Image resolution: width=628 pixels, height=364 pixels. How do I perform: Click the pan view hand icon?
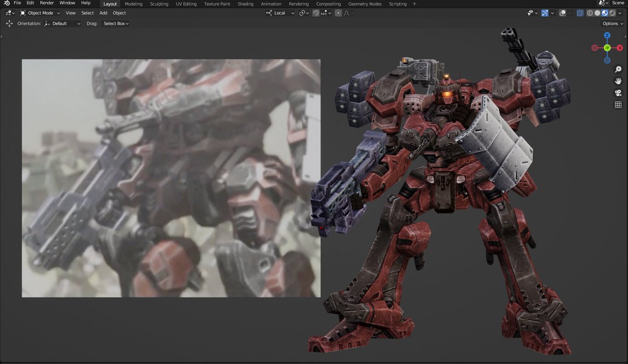[x=618, y=81]
